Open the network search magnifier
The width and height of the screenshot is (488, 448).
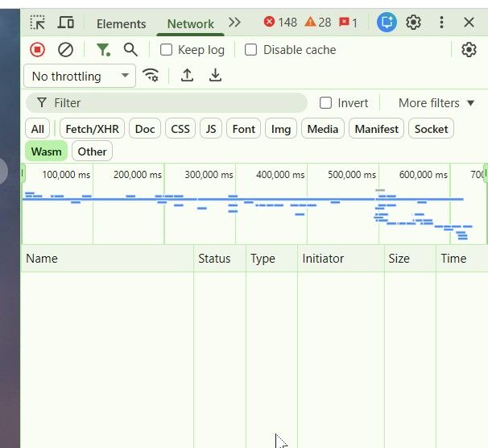coord(130,50)
